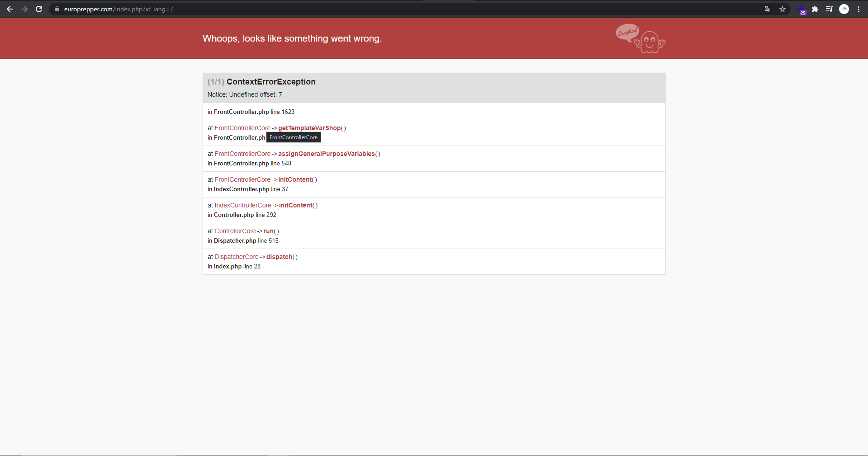Click the "Notice: Undefined offset: 7" message
Image resolution: width=868 pixels, height=456 pixels.
point(245,94)
